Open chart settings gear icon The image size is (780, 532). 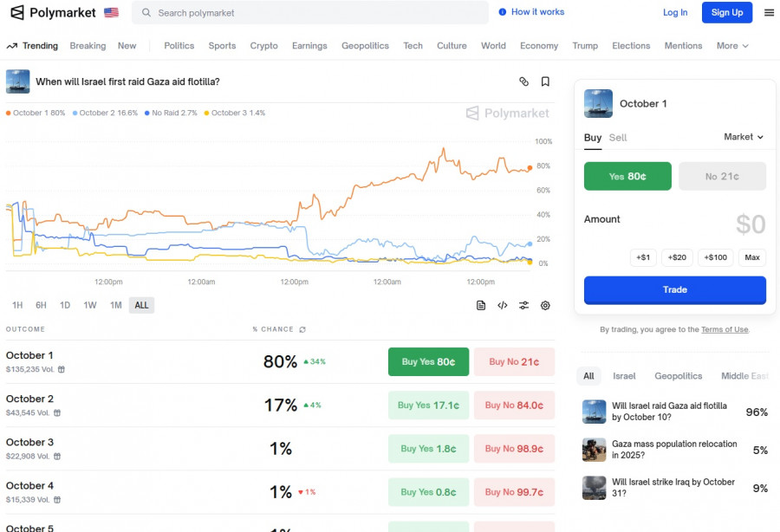545,305
